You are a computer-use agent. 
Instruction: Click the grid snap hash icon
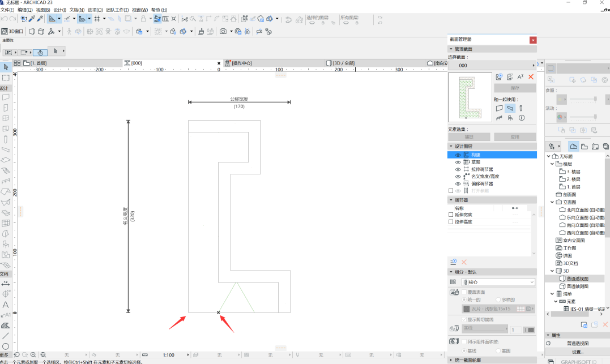(x=97, y=19)
